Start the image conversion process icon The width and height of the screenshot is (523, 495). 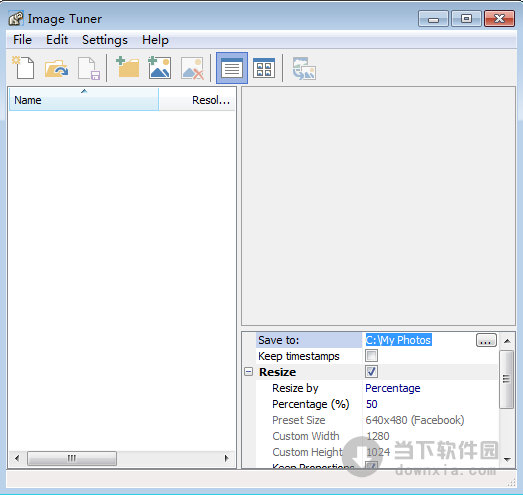pyautogui.click(x=304, y=68)
